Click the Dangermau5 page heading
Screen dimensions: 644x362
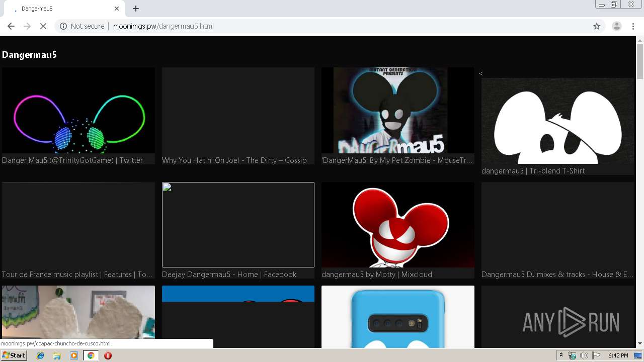[29, 55]
